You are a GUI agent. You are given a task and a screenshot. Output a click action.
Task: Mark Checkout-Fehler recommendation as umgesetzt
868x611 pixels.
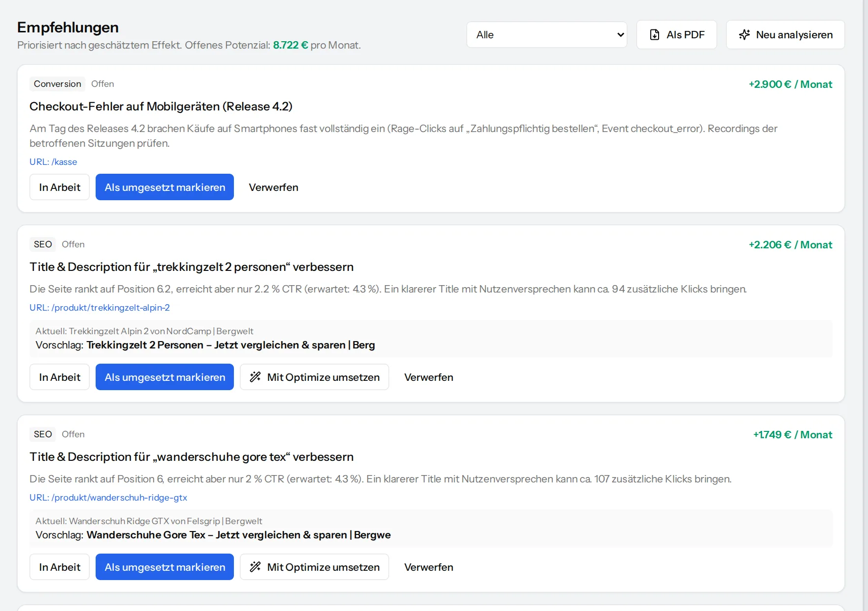coord(165,187)
